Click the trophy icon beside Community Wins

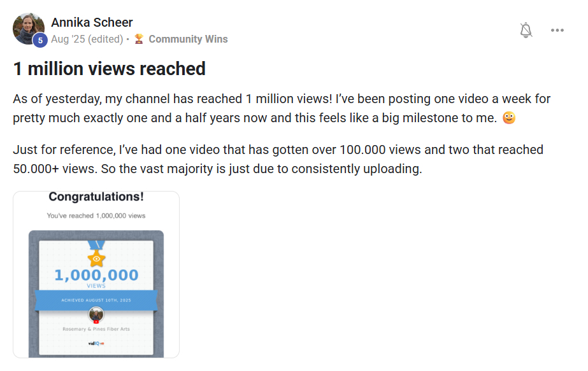[140, 39]
